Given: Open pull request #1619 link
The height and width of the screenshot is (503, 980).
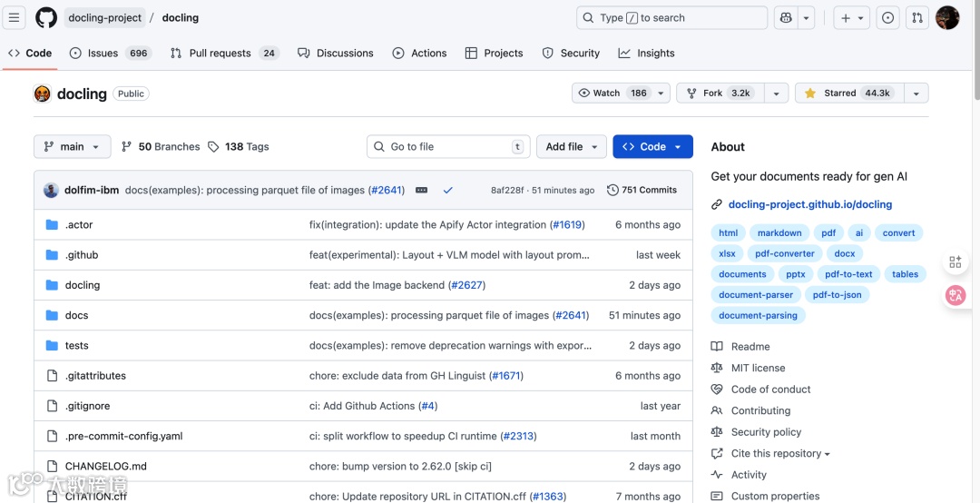Looking at the screenshot, I should (x=567, y=224).
